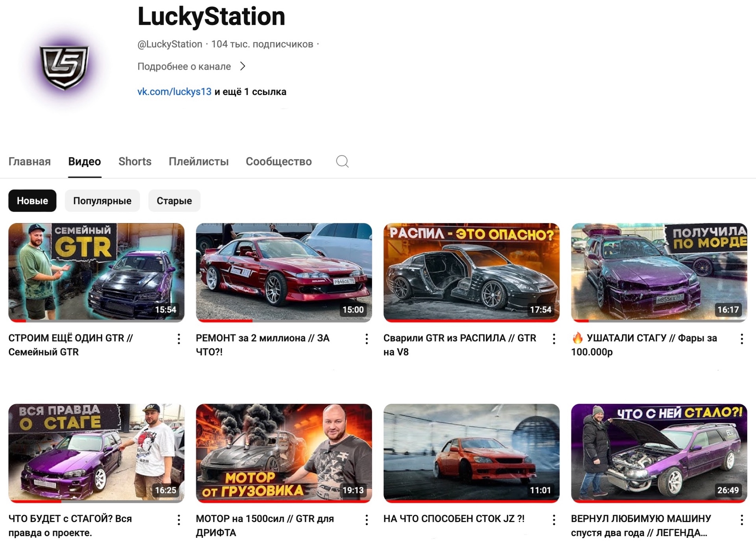Open 'РАСПИЛ - ЭТО ОПАСНО?' video thumbnail
Image resolution: width=756 pixels, height=541 pixels.
[472, 272]
